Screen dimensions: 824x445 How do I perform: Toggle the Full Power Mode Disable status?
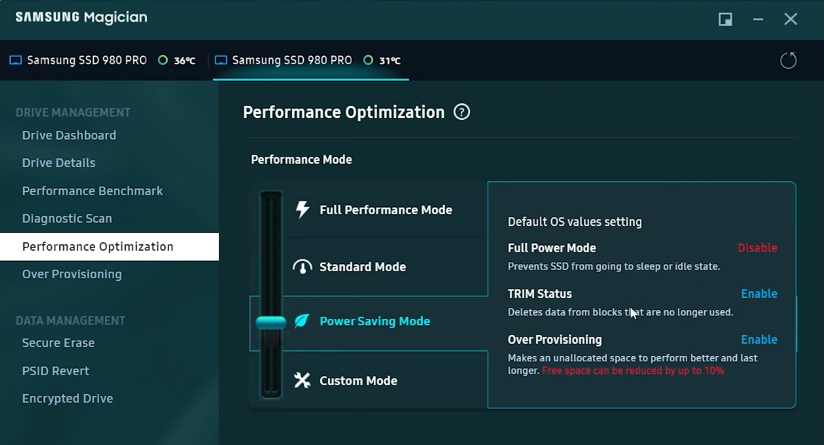(x=757, y=248)
